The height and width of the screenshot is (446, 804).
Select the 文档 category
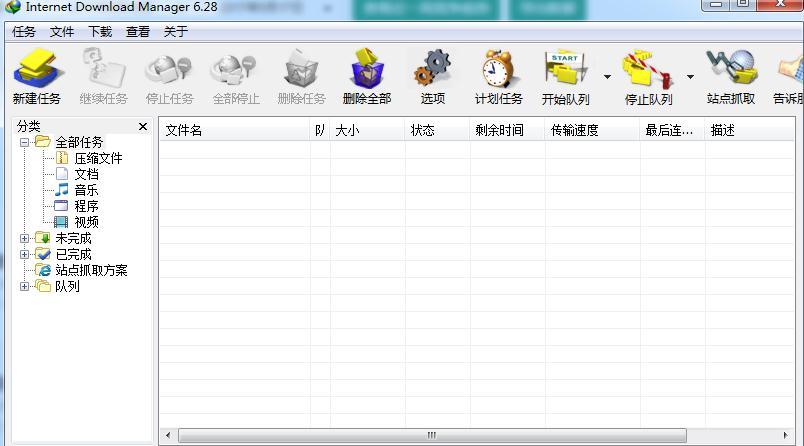click(86, 174)
